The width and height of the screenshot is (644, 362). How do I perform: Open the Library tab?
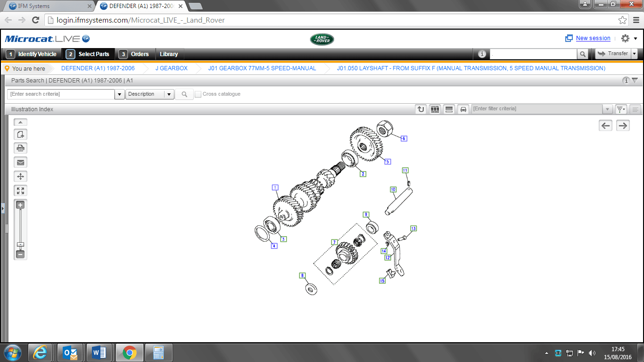[168, 54]
